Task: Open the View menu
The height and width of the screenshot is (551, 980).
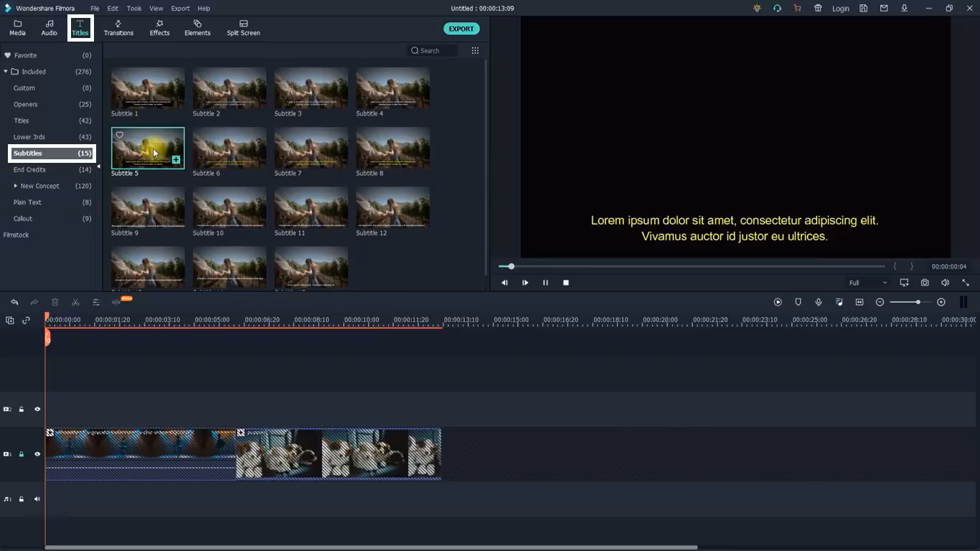Action: (156, 9)
